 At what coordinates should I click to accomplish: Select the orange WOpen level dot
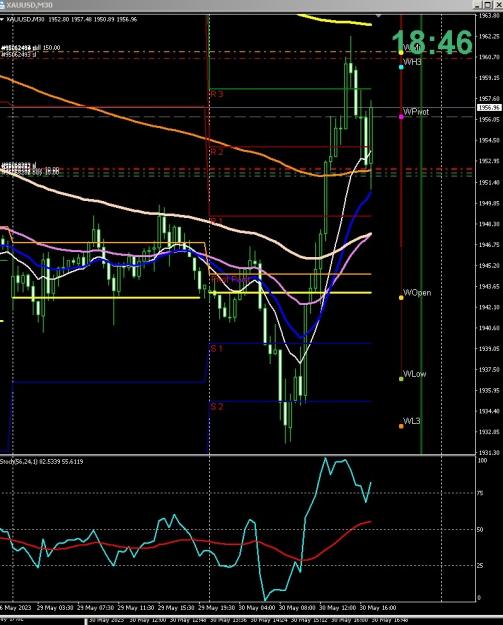pos(401,297)
